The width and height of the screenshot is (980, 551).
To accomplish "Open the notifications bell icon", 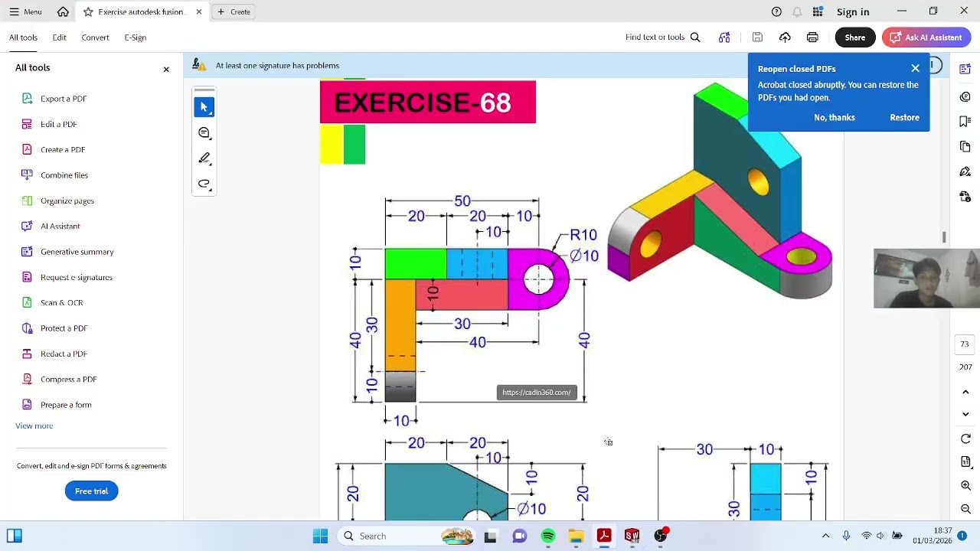I will [x=797, y=11].
